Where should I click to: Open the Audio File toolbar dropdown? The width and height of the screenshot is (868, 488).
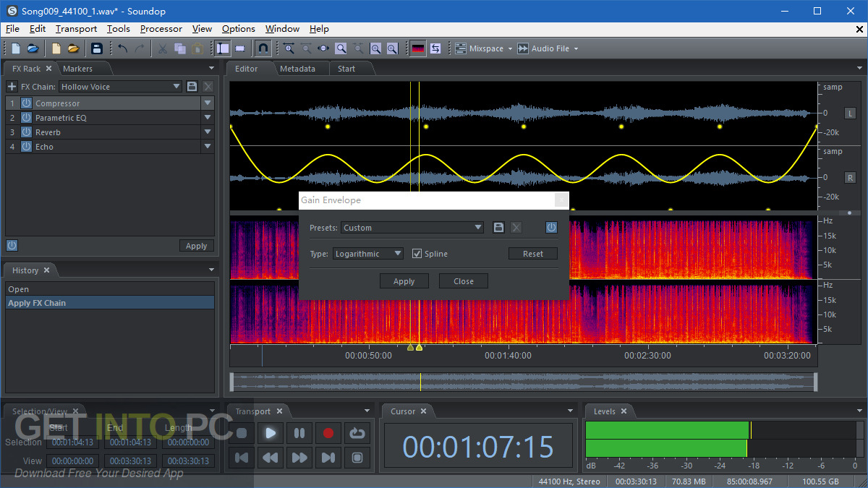[548, 48]
